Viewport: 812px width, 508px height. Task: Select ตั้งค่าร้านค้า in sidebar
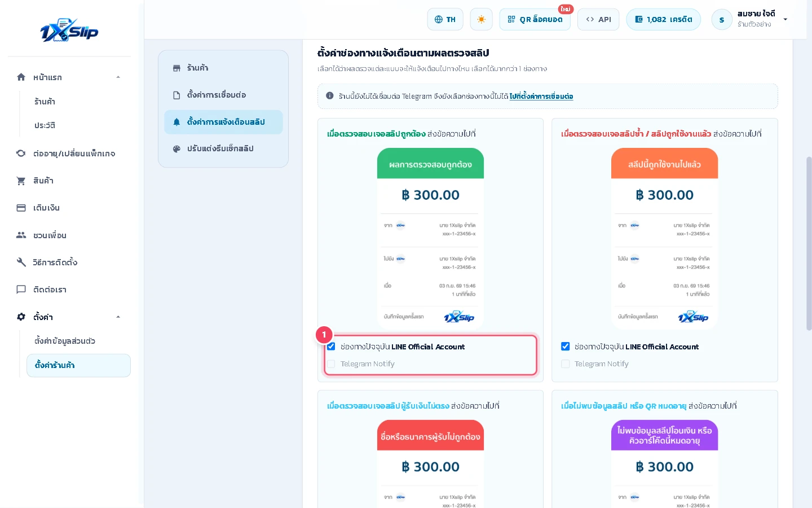tap(78, 365)
